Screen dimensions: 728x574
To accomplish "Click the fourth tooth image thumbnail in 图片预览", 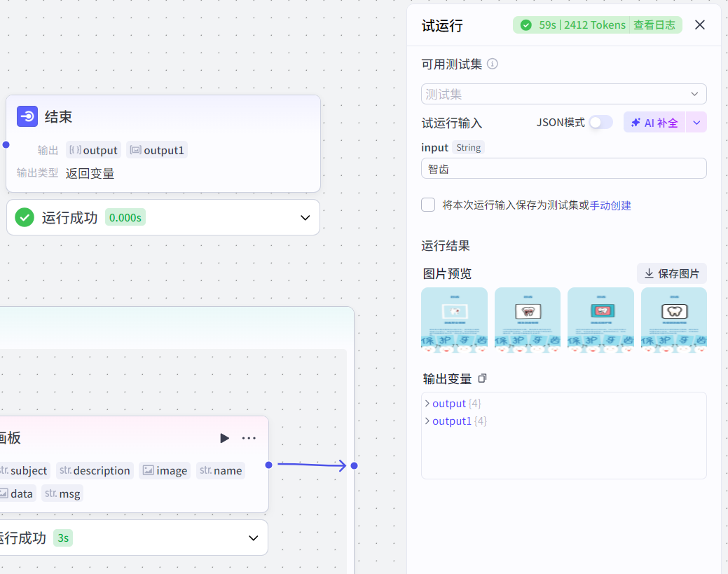I will [673, 320].
